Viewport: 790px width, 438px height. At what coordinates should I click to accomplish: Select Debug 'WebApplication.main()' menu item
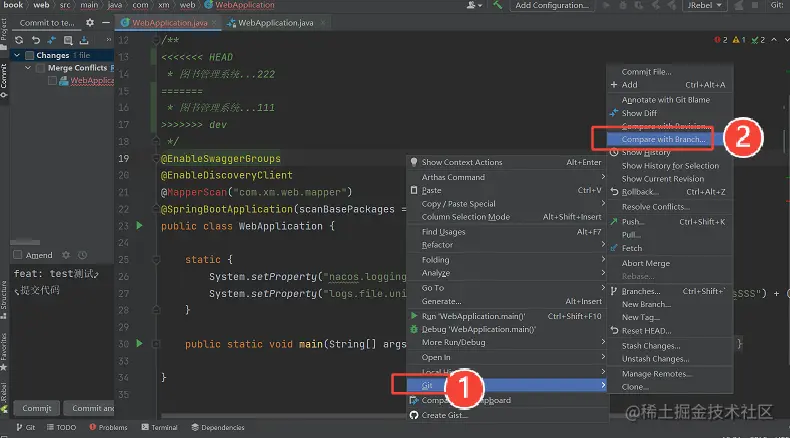click(507, 329)
